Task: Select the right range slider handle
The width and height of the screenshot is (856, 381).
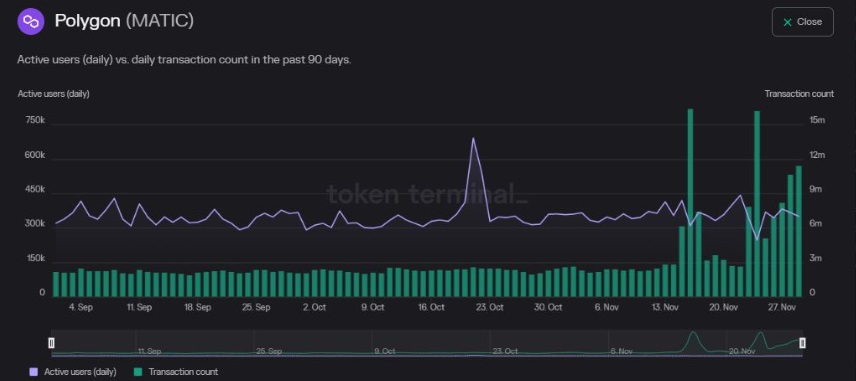Action: (x=802, y=343)
